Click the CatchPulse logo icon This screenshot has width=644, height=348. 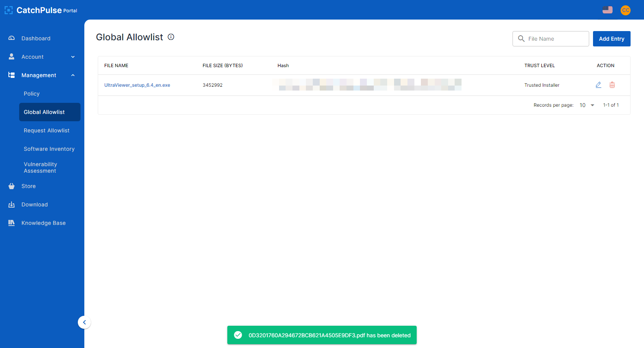tap(8, 10)
